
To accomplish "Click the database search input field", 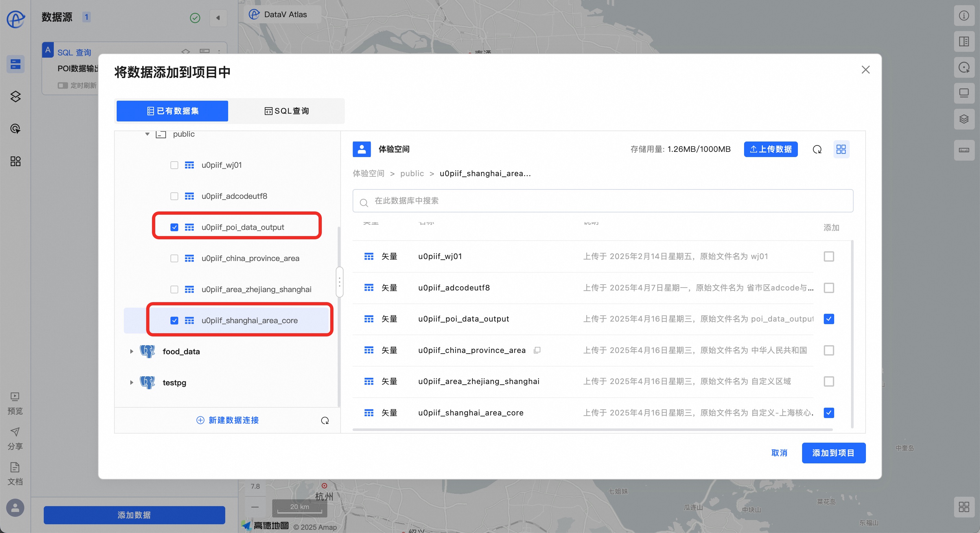I will pos(602,201).
